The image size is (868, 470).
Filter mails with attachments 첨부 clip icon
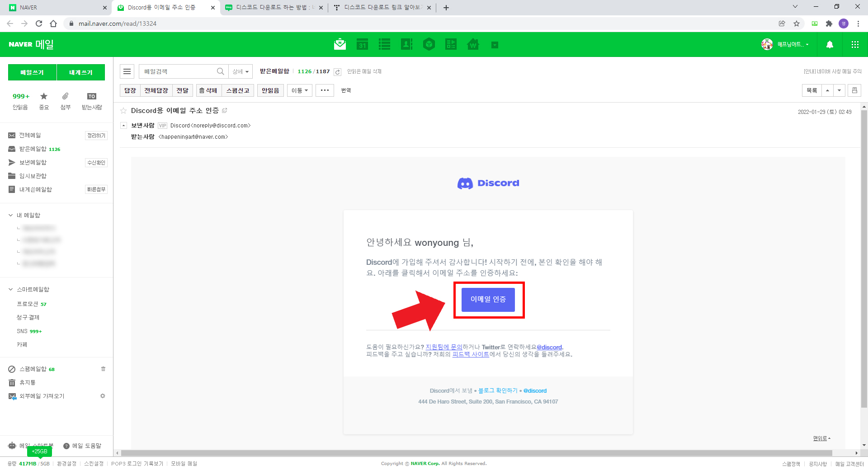point(66,101)
